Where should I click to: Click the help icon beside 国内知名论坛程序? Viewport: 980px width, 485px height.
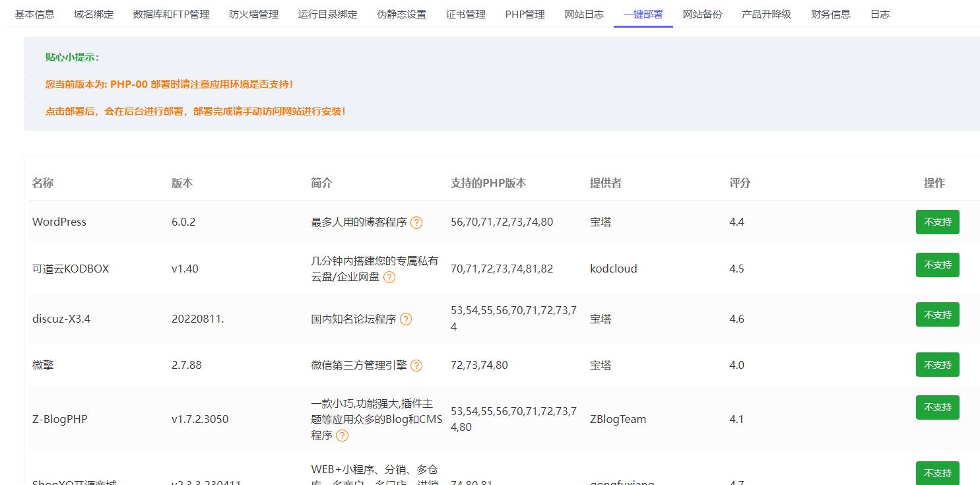tap(406, 319)
